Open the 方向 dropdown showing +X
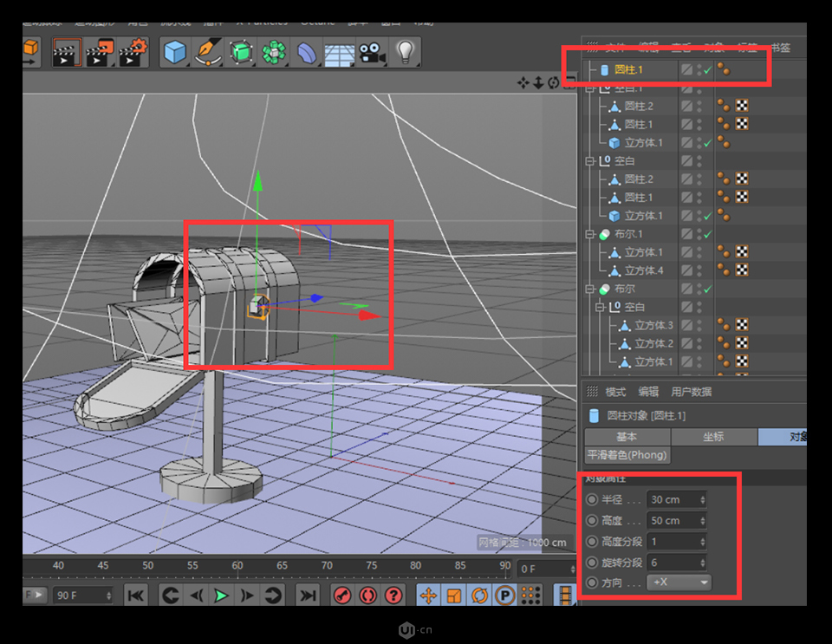The height and width of the screenshot is (644, 832). click(679, 582)
